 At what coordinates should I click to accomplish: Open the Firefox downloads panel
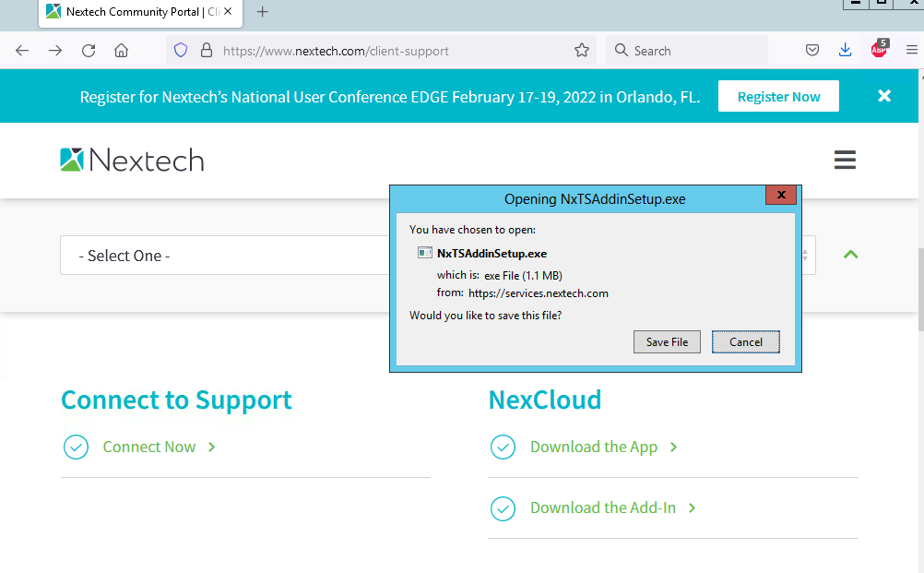coord(845,51)
